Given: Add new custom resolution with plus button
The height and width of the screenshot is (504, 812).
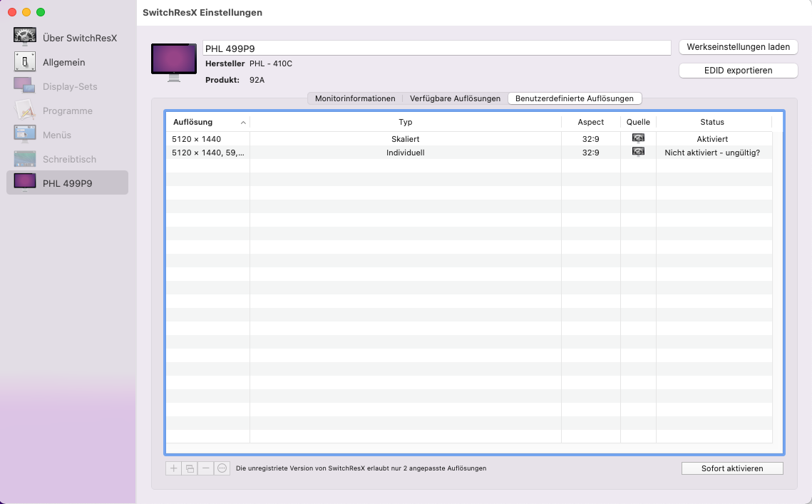Looking at the screenshot, I should [173, 468].
